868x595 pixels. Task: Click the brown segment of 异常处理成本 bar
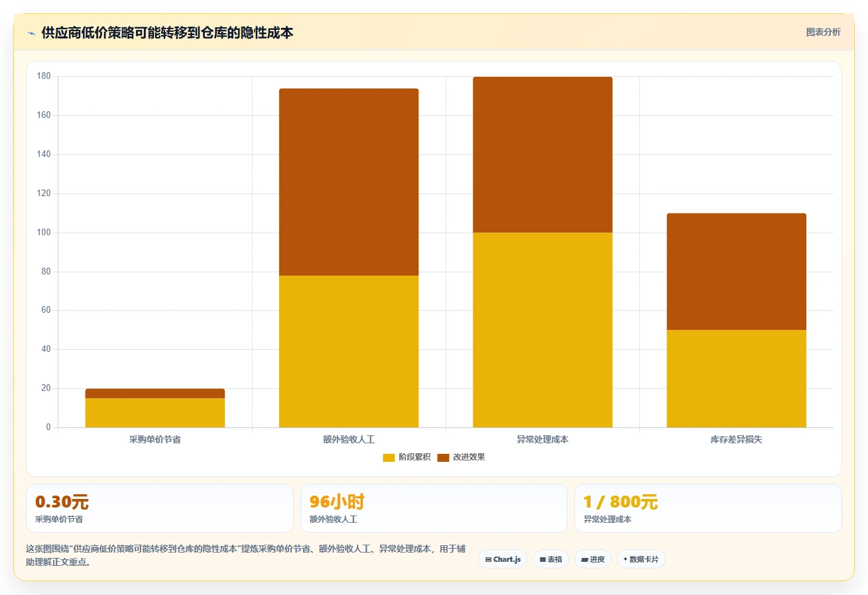coord(542,155)
